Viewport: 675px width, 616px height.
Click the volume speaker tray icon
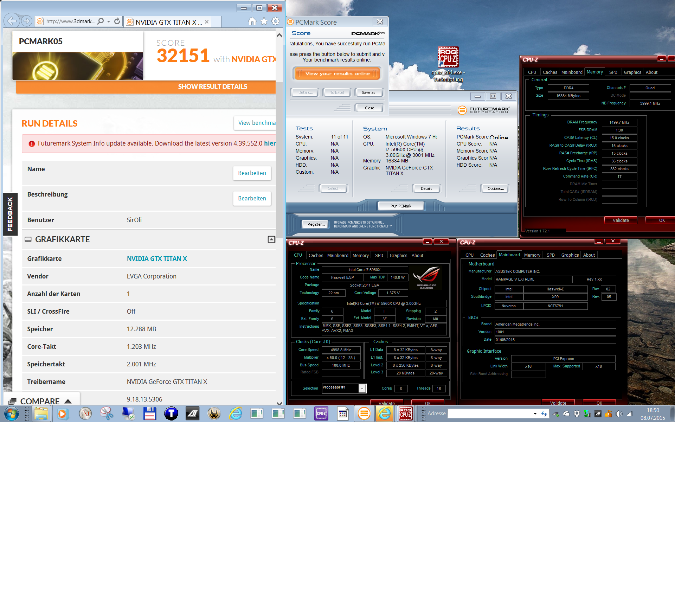pos(619,414)
